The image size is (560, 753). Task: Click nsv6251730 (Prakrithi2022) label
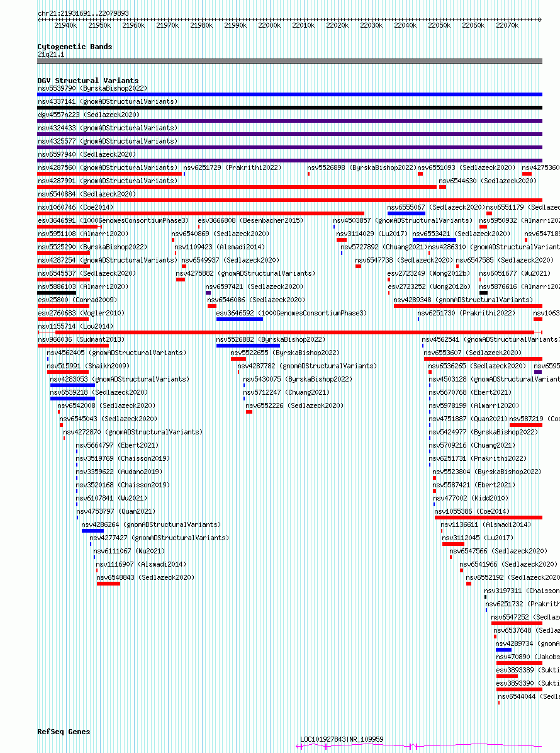[466, 313]
